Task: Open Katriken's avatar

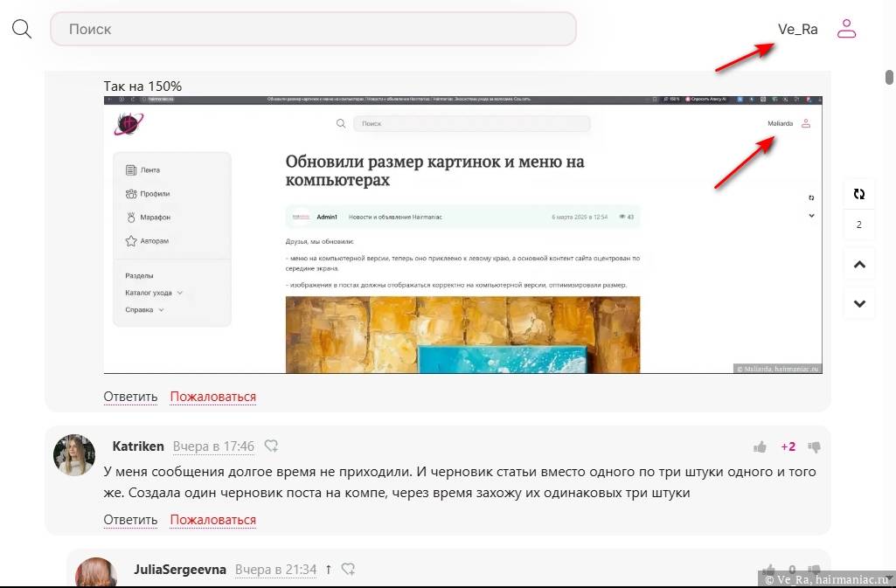Action: coord(74,454)
